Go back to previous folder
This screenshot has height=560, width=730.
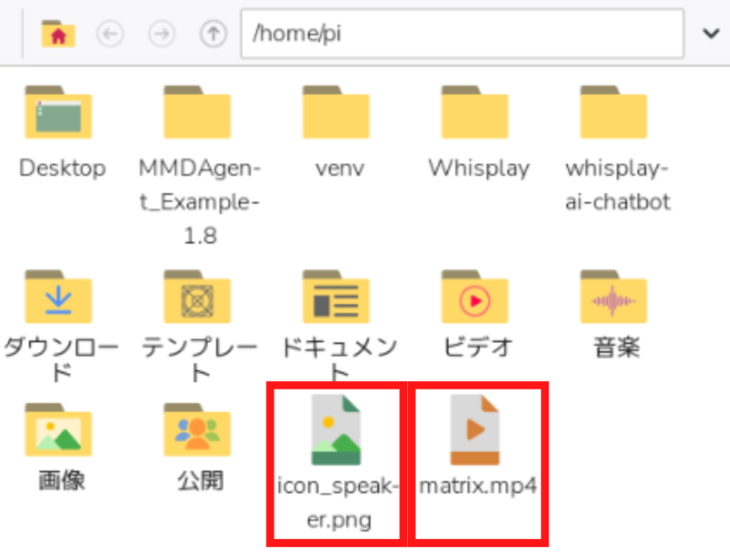pyautogui.click(x=110, y=34)
